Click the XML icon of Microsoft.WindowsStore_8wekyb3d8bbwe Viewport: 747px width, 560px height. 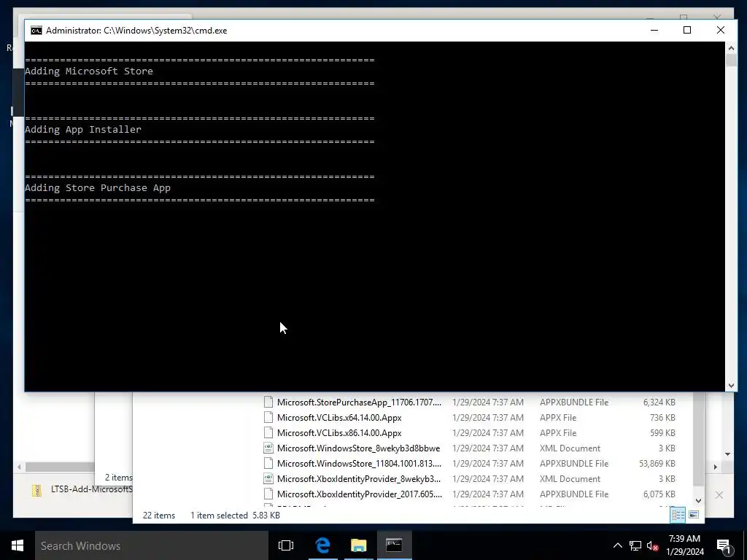pos(268,448)
